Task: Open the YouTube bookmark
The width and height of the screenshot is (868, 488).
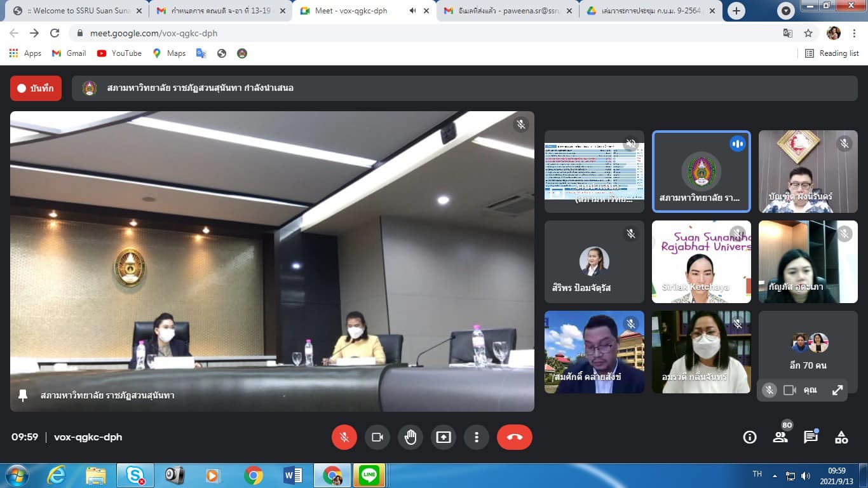Action: 119,53
